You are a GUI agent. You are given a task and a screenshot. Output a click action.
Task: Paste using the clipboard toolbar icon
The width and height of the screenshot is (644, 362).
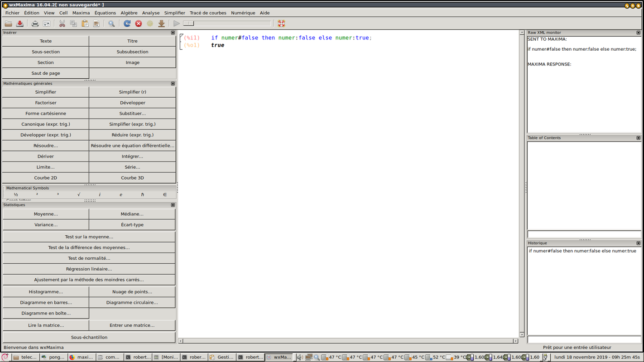(x=85, y=24)
